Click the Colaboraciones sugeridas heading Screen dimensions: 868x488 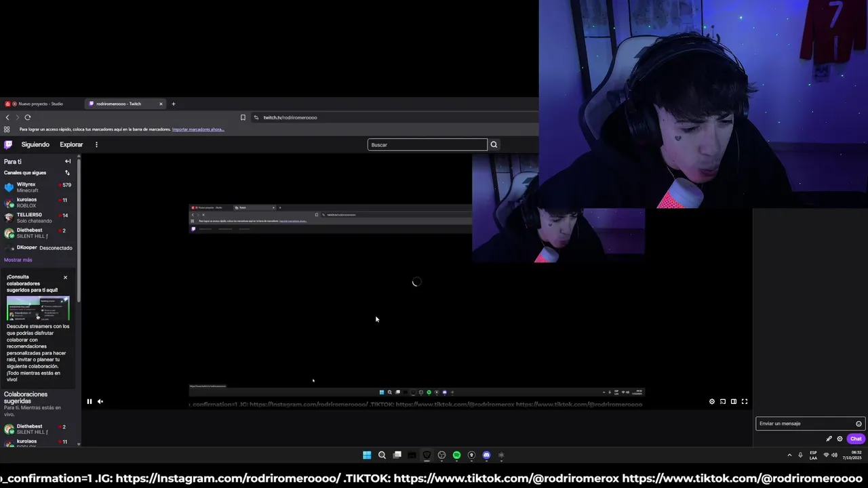26,397
